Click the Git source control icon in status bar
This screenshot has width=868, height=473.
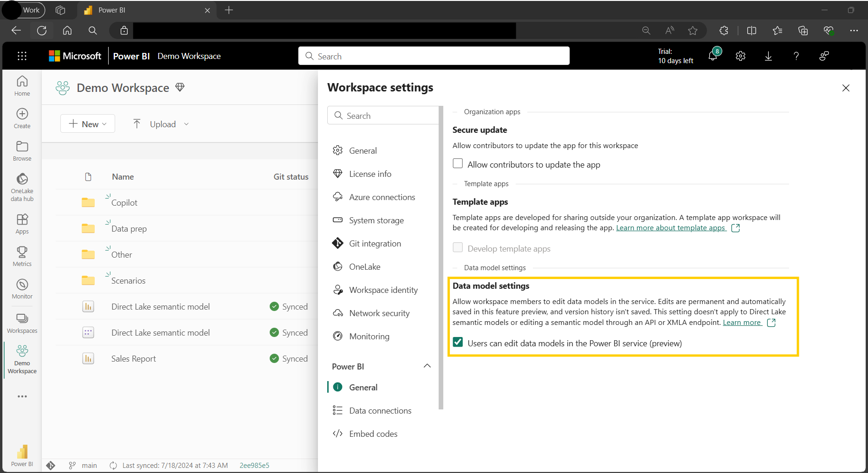coord(51,465)
